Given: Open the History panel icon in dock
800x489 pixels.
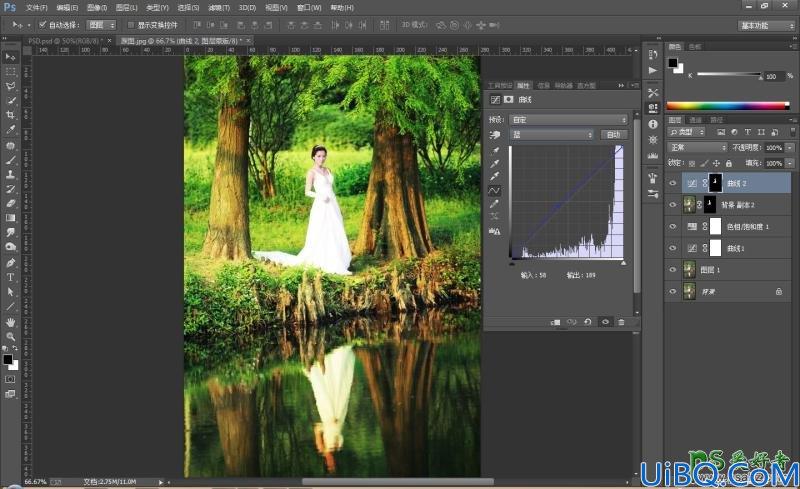Looking at the screenshot, I should (x=653, y=55).
